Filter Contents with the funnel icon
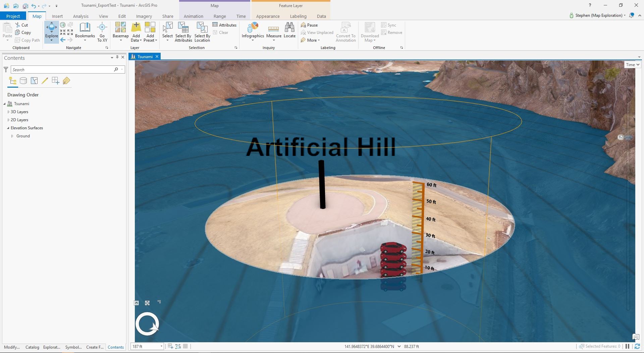 pyautogui.click(x=6, y=70)
